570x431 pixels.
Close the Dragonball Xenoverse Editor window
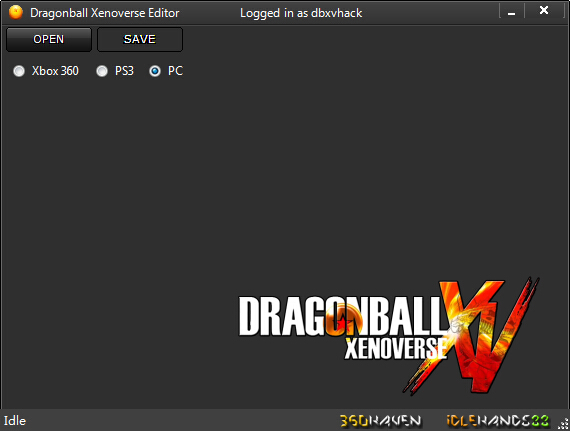click(x=544, y=11)
